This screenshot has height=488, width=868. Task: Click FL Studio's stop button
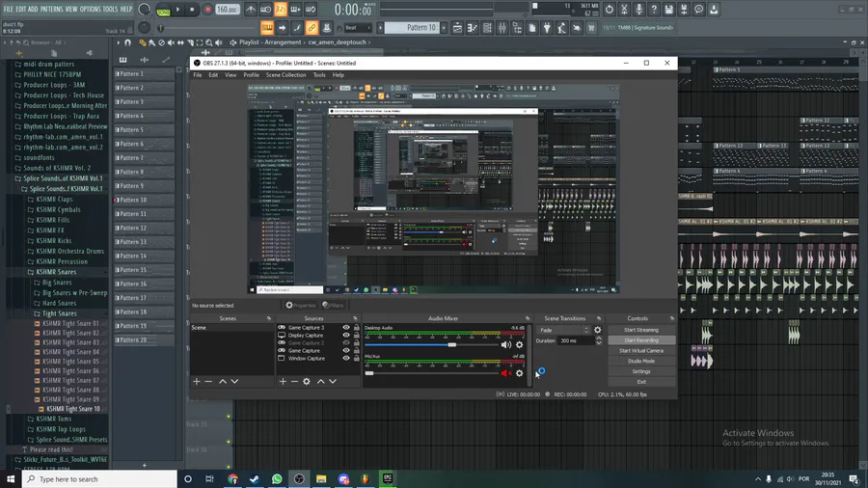[x=192, y=10]
